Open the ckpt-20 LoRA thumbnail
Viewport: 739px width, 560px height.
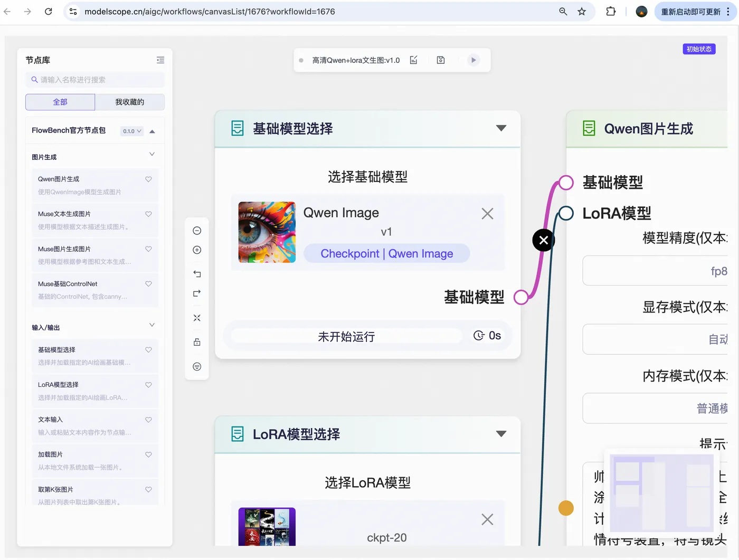pos(267,527)
